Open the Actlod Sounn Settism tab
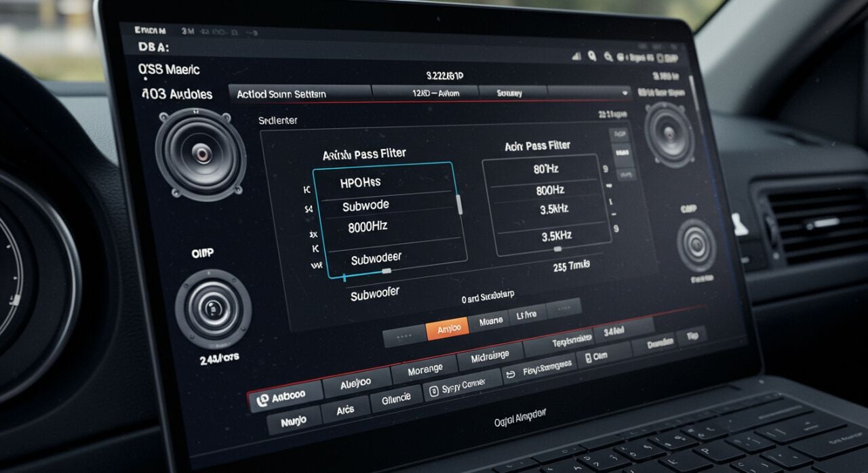The height and width of the screenshot is (473, 868). coord(300,94)
